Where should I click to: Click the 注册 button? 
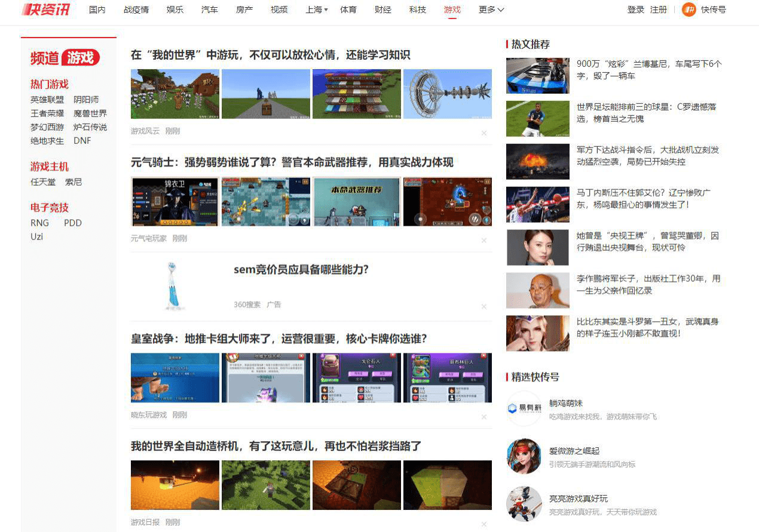[x=659, y=10]
